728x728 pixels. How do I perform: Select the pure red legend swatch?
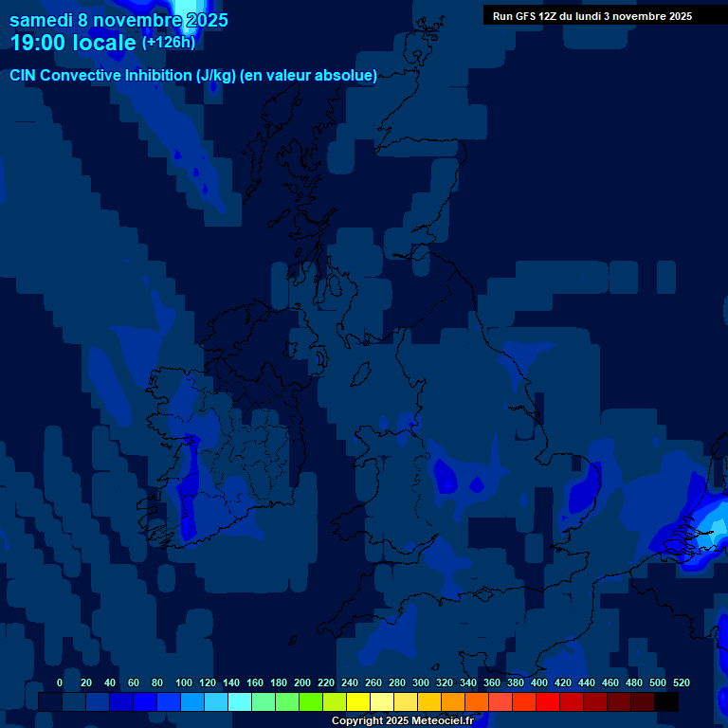tap(548, 702)
